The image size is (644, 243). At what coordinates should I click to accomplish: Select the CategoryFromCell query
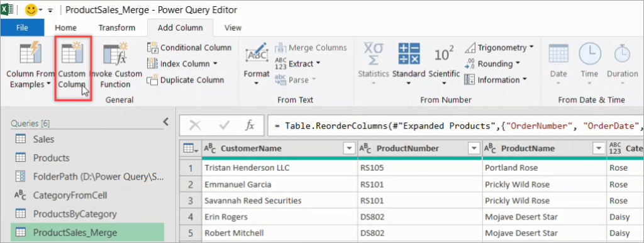(x=87, y=195)
